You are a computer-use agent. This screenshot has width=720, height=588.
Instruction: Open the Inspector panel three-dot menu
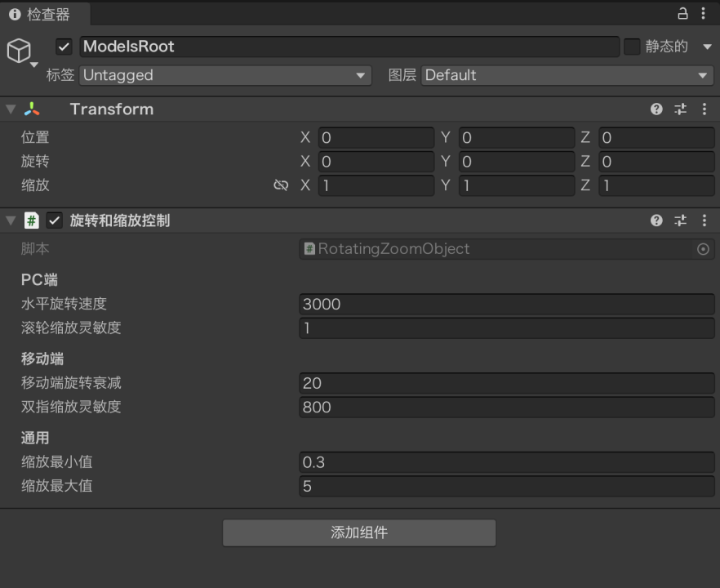point(703,14)
